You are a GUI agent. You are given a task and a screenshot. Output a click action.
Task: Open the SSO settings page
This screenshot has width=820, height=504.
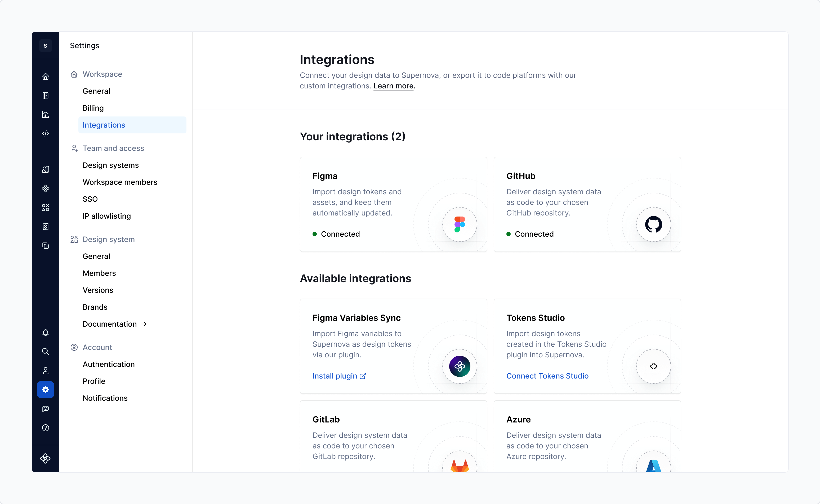90,199
